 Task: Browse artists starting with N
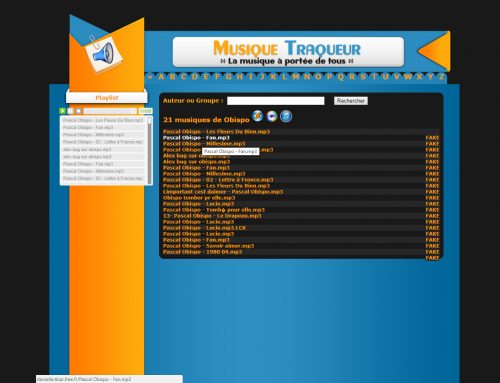tap(307, 77)
